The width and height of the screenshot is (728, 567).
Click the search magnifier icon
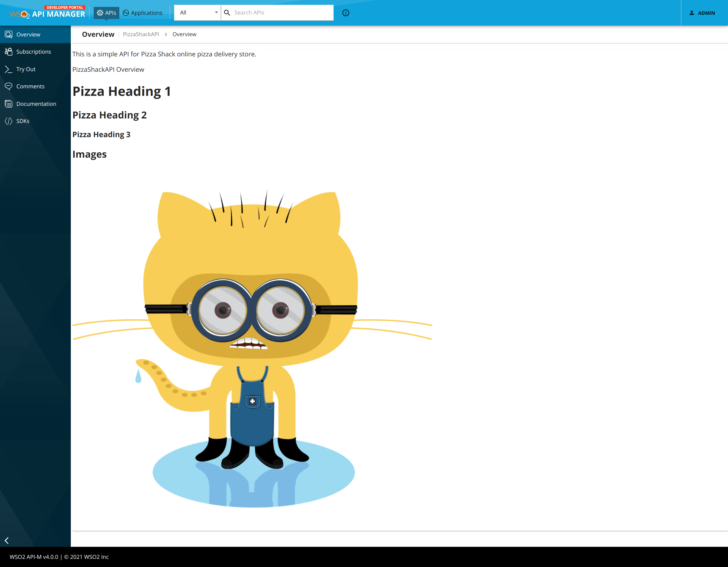[x=227, y=12]
